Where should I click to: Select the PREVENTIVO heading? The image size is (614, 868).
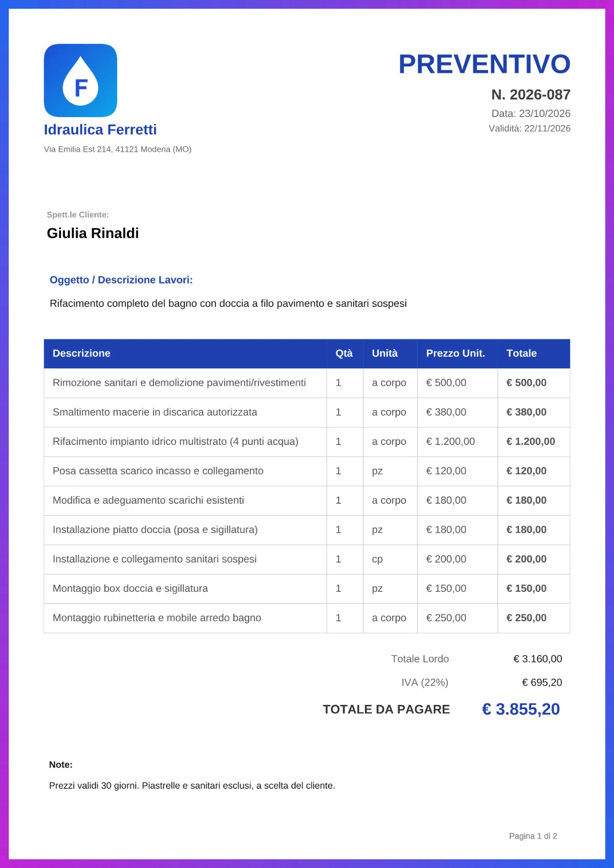point(485,64)
